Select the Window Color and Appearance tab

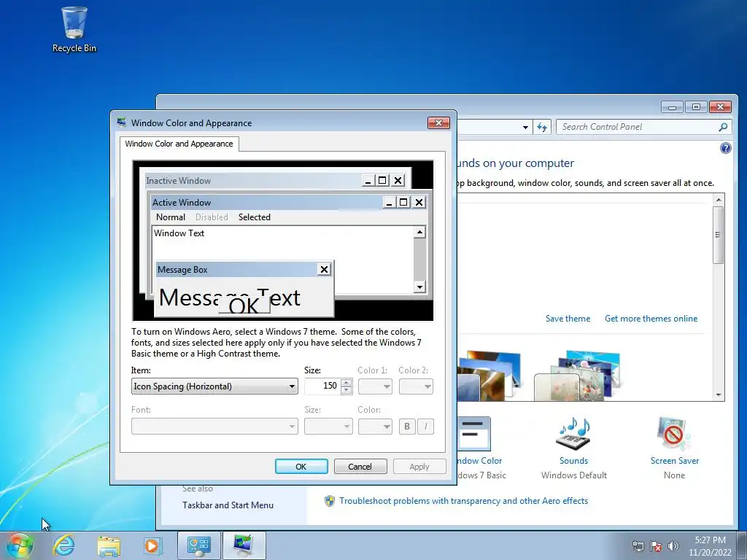coord(179,144)
